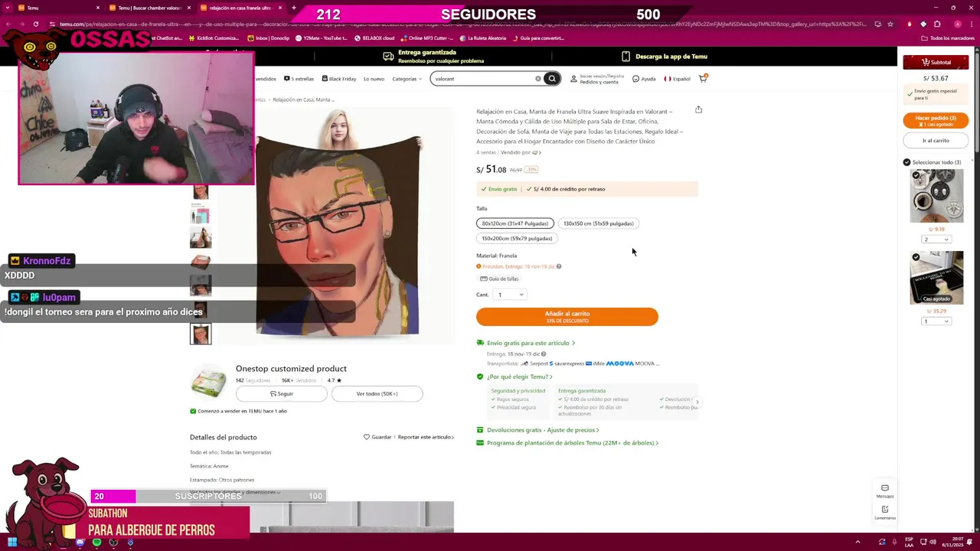This screenshot has height=551, width=980.
Task: Open the 5 estrellas nav item
Action: coord(299,79)
